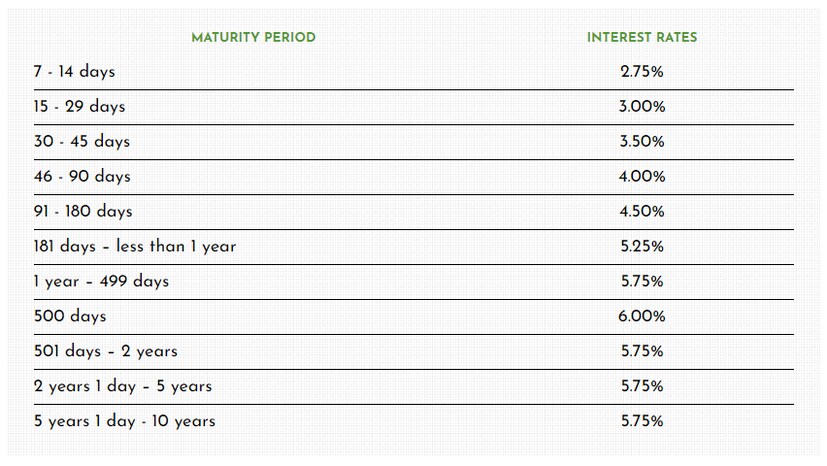Select the 1 year – 499 days period
Image resolution: width=827 pixels, height=466 pixels.
(101, 282)
